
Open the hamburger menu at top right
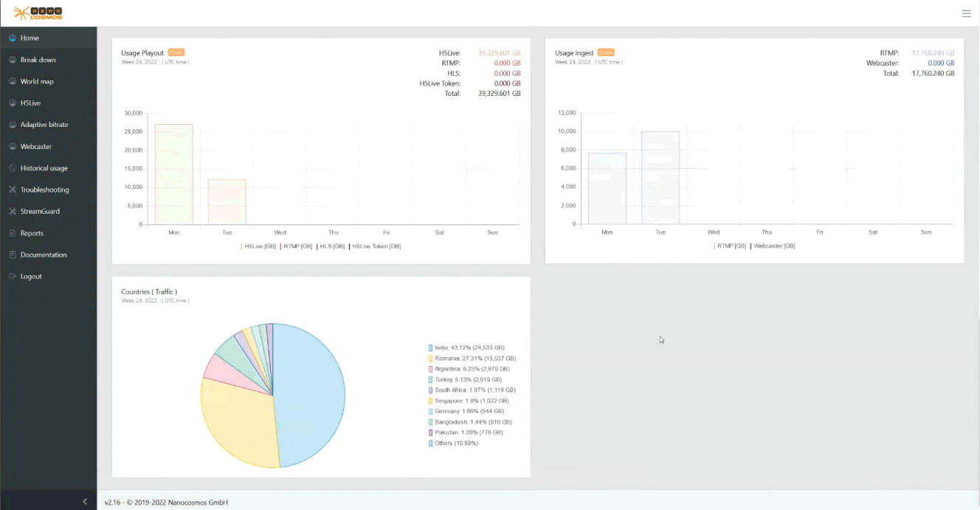tap(966, 13)
